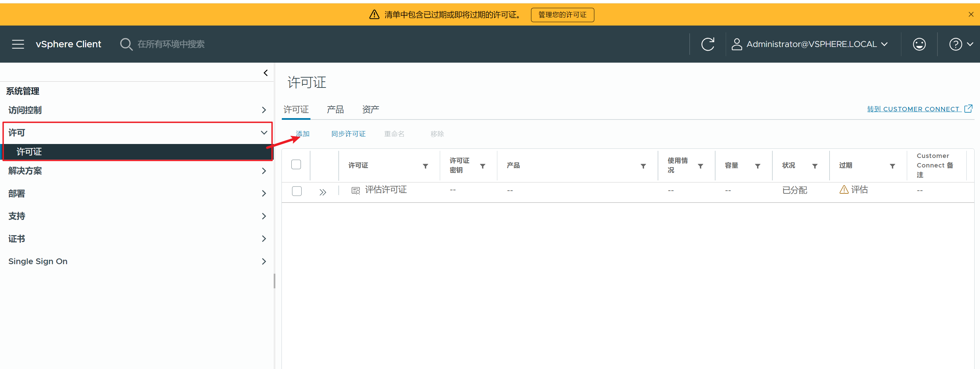Expand row details with double-chevron icon
The height and width of the screenshot is (369, 980).
(323, 192)
